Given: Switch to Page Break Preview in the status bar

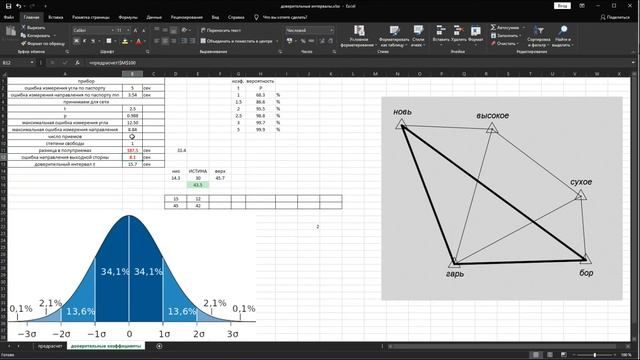Looking at the screenshot, I should pyautogui.click(x=564, y=355).
